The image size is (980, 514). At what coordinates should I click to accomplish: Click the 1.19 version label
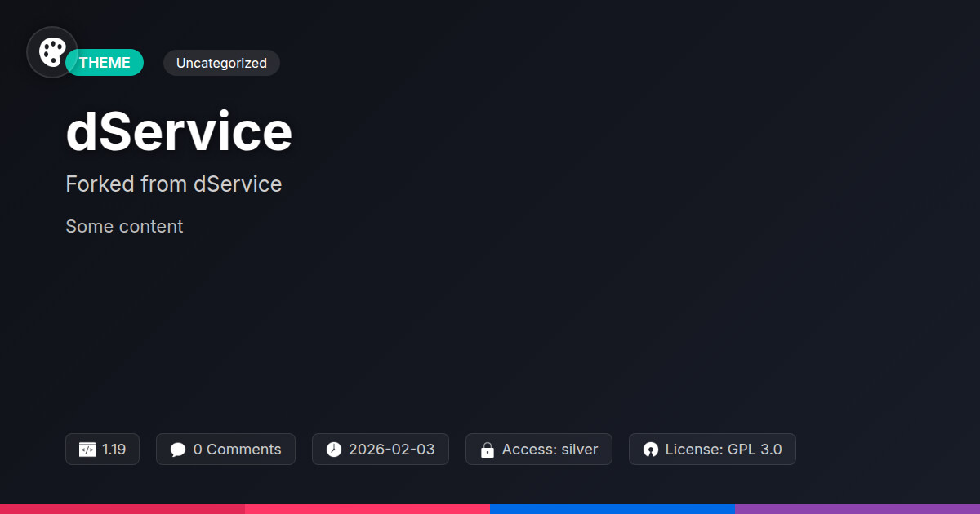coord(114,450)
